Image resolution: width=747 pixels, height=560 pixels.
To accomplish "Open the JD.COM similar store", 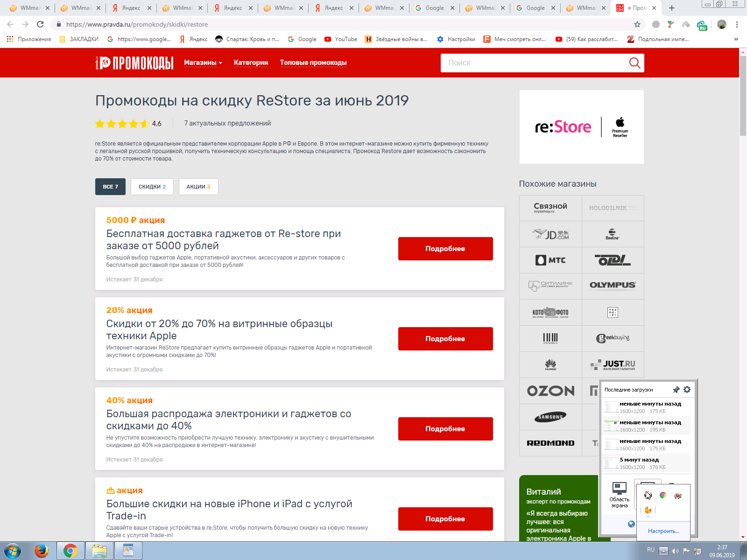I will (550, 234).
